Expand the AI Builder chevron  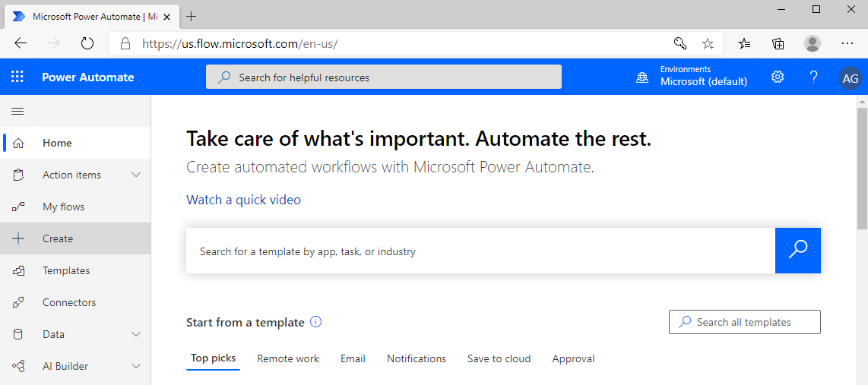[x=136, y=366]
